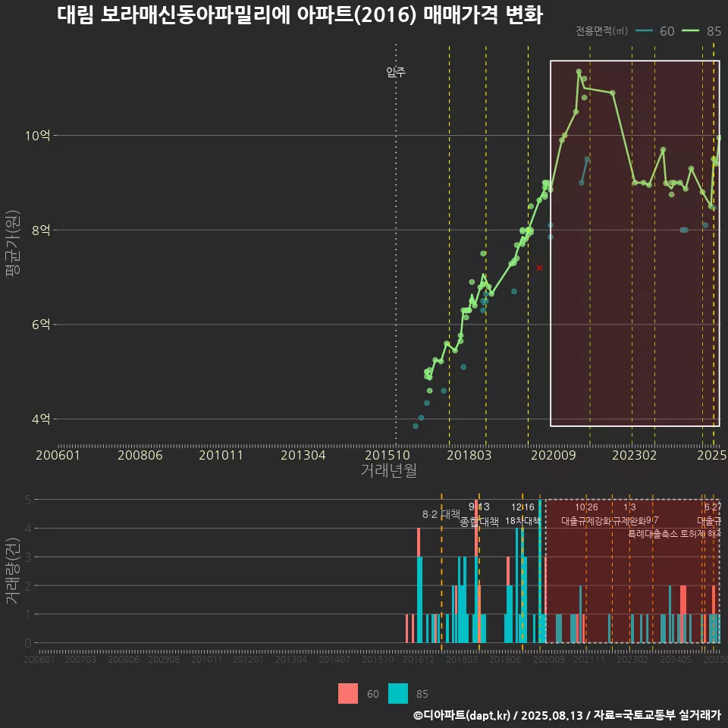The height and width of the screenshot is (728, 728).
Task: Click the 10억 price axis label
Action: pos(38,136)
